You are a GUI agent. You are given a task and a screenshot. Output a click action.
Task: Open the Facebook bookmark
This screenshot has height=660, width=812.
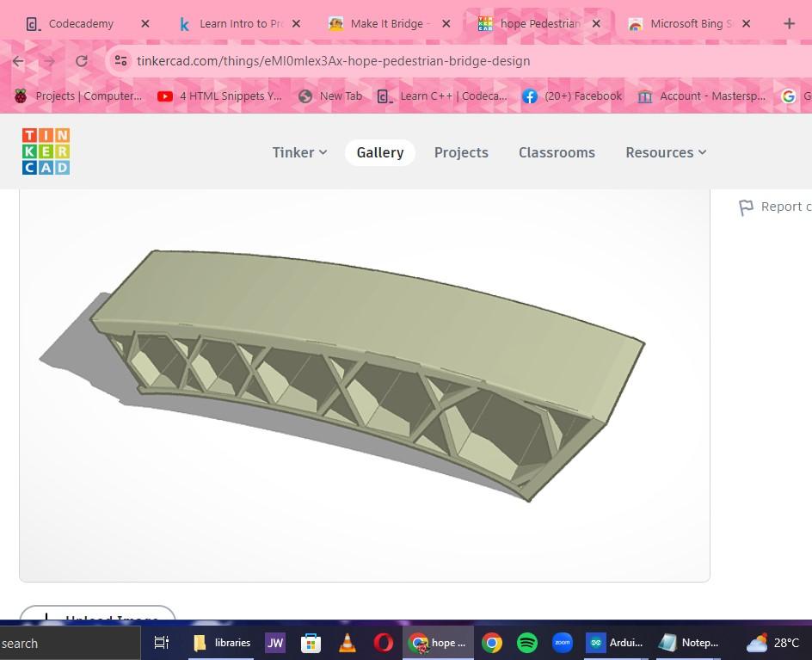tap(572, 96)
